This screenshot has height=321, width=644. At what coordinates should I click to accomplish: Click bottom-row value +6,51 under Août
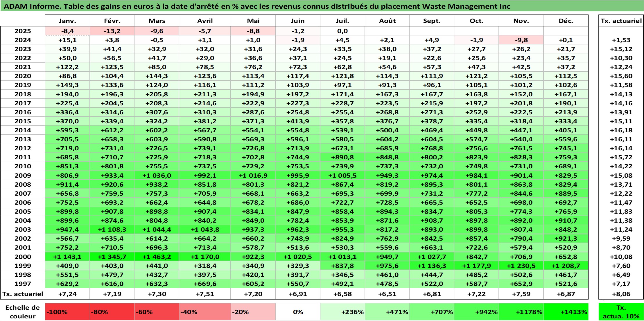(387, 294)
